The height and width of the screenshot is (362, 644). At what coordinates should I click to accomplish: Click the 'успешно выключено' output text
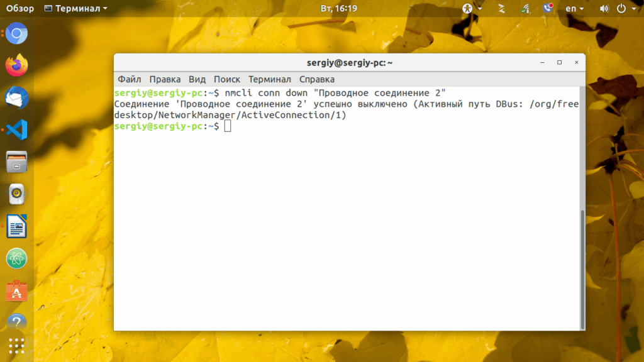click(x=360, y=104)
